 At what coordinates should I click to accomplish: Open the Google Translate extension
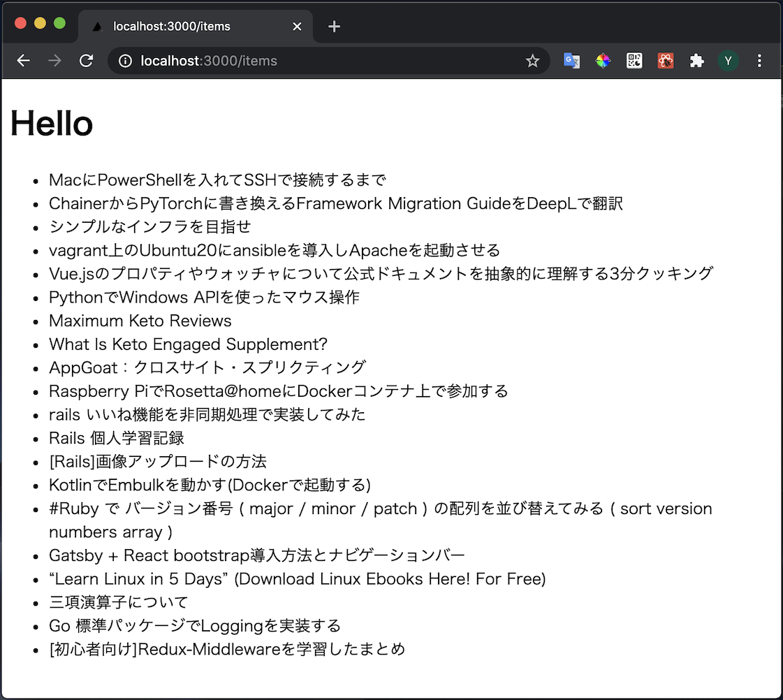pos(571,61)
